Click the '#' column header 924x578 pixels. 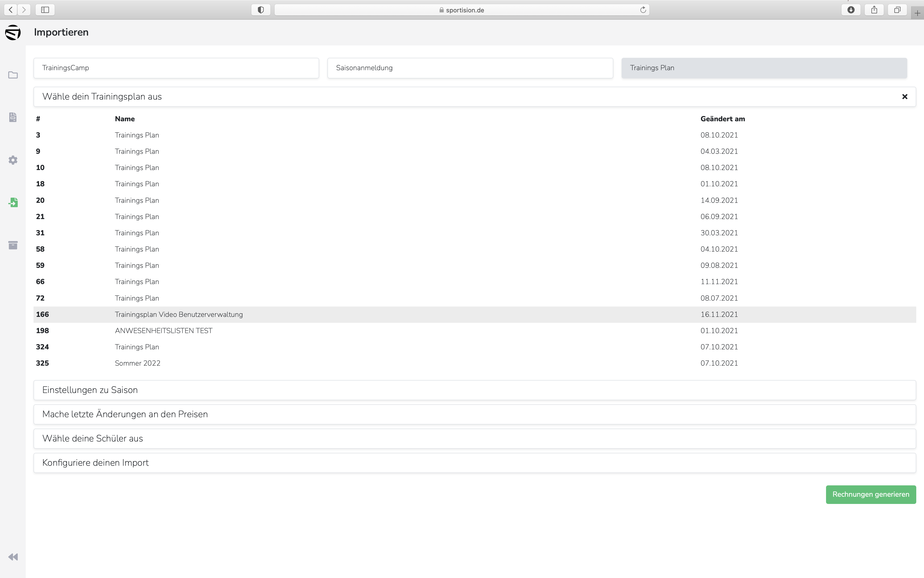(x=38, y=119)
